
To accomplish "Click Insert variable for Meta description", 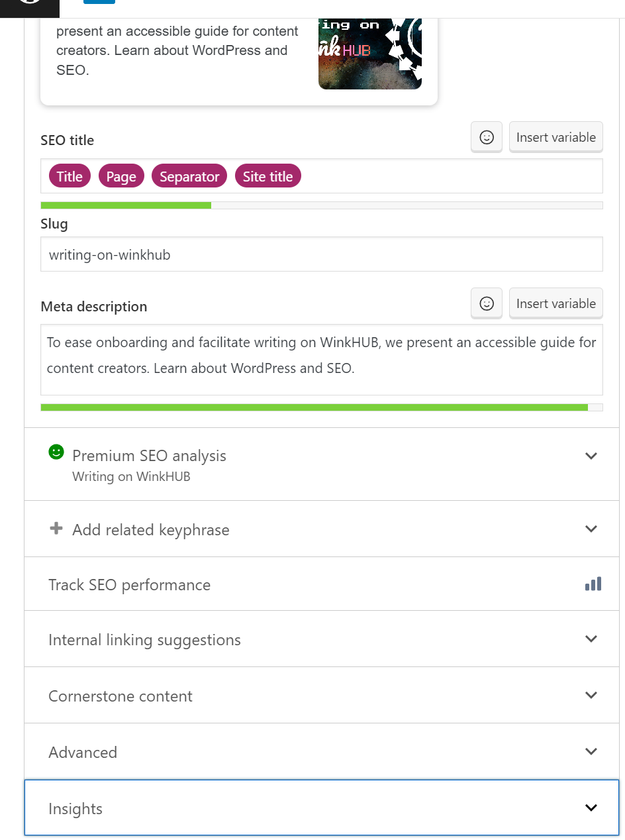I will (x=556, y=303).
